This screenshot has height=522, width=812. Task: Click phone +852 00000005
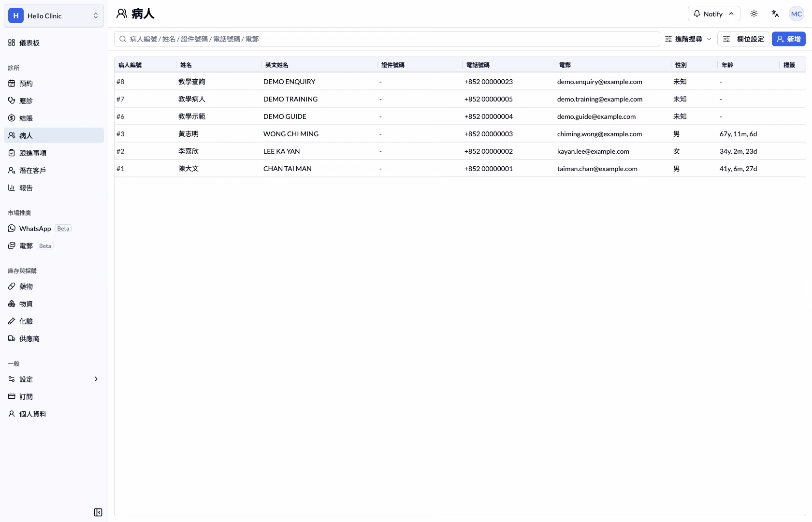point(489,99)
